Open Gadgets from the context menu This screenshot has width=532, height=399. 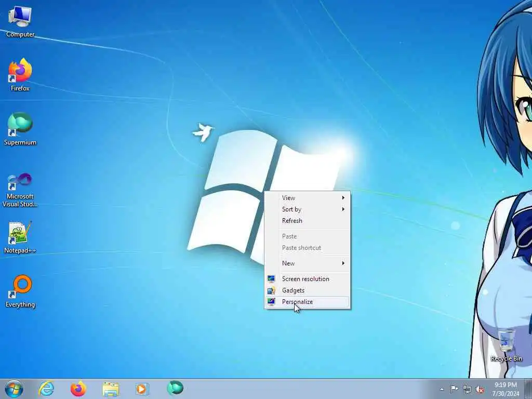307,290
